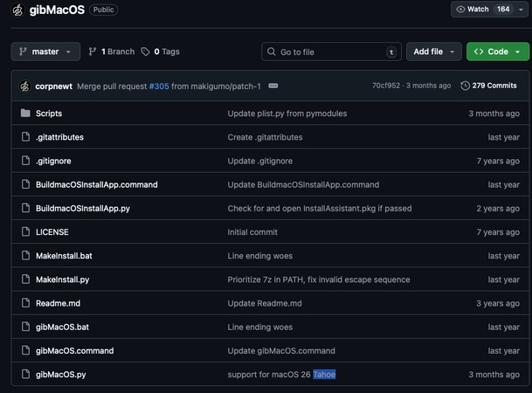Click the file icon beside Readme.md
This screenshot has width=532, height=393.
pos(25,303)
